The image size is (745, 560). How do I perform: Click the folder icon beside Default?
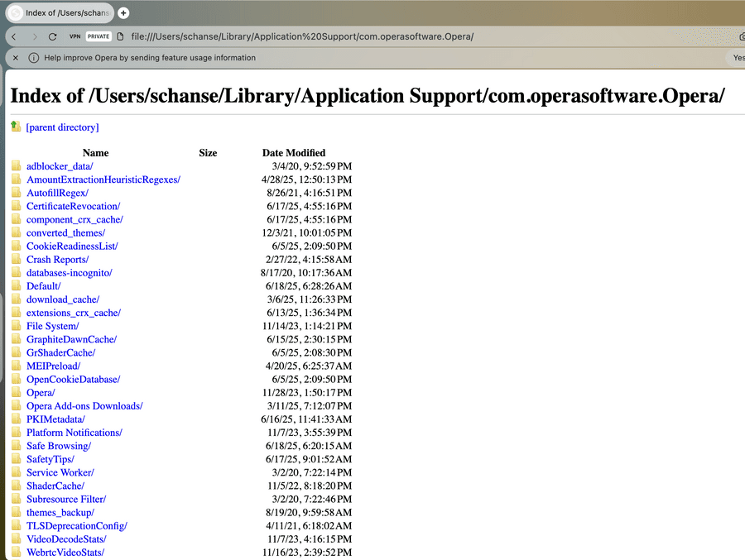click(17, 285)
